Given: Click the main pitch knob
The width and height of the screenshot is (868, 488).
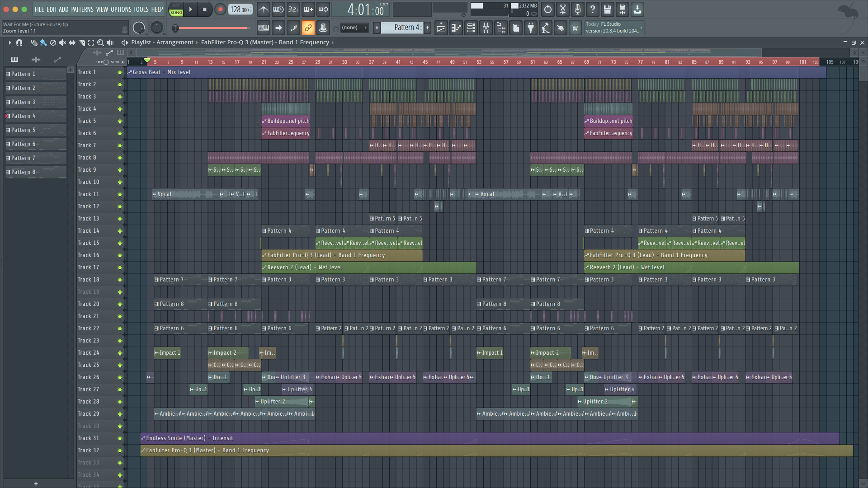Looking at the screenshot, I should click(156, 28).
